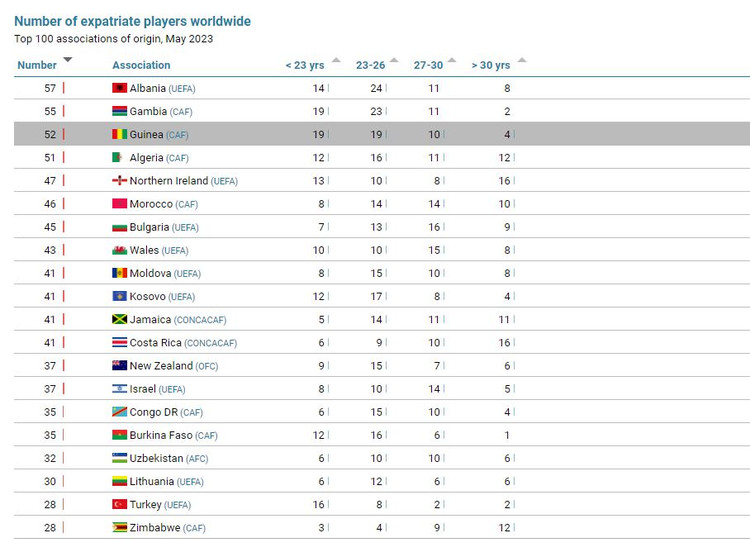Image resolution: width=750 pixels, height=539 pixels.
Task: Click the Gambia flag icon
Action: pyautogui.click(x=119, y=111)
